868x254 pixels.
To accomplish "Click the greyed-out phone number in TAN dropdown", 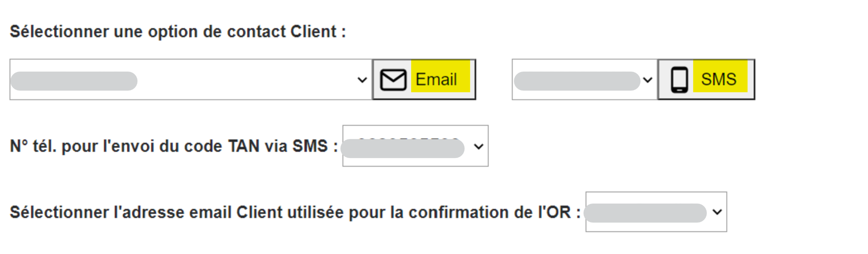I will (403, 149).
